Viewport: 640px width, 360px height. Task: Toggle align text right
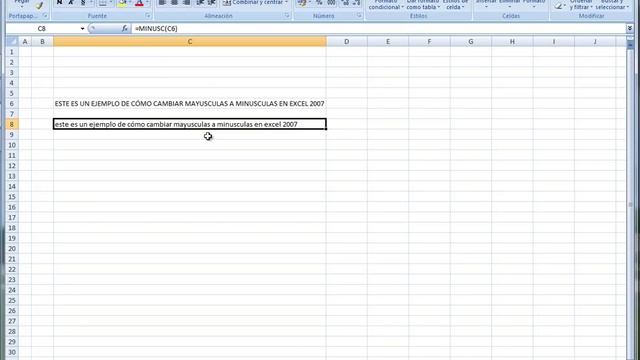pos(187,2)
